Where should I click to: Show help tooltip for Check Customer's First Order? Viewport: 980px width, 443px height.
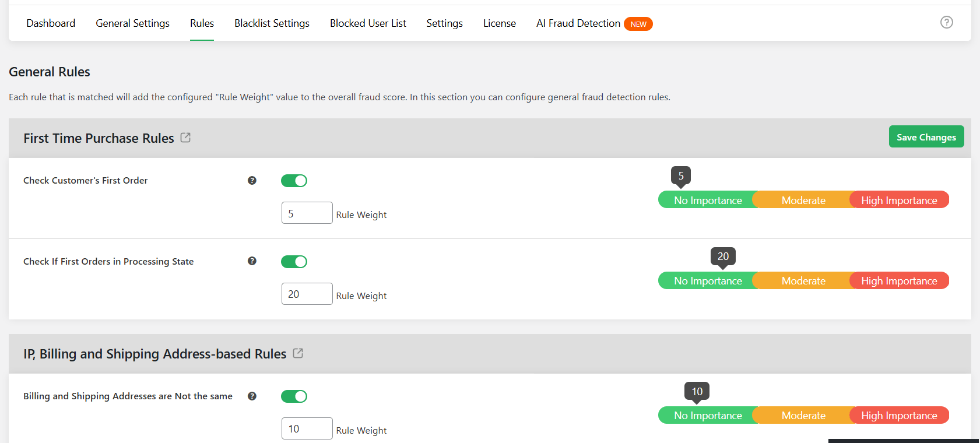click(252, 181)
